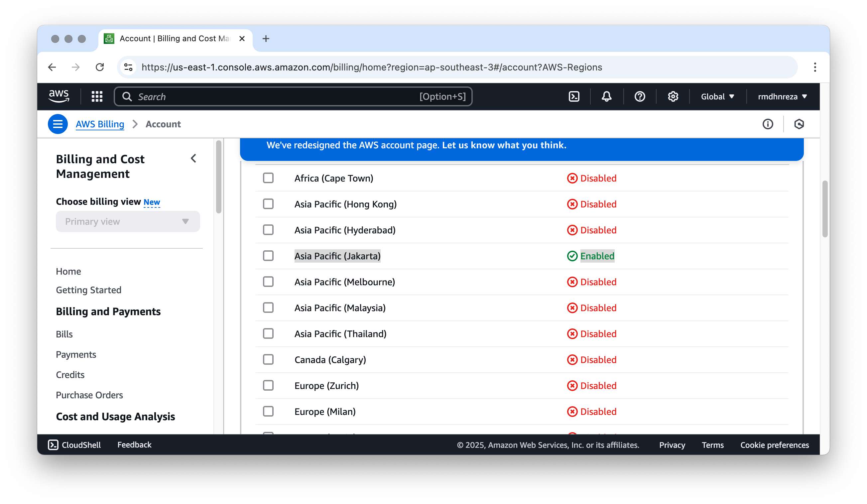
Task: Open the Global region dropdown
Action: point(718,97)
